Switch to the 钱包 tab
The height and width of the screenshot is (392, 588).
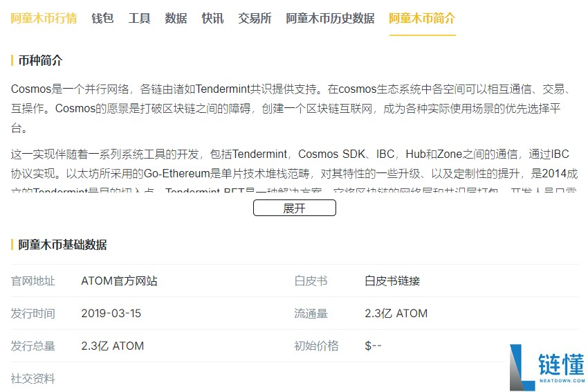[x=102, y=18]
